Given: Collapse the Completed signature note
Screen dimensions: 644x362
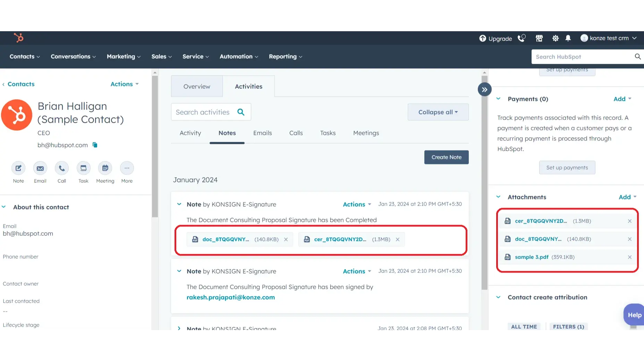Looking at the screenshot, I should point(179,204).
